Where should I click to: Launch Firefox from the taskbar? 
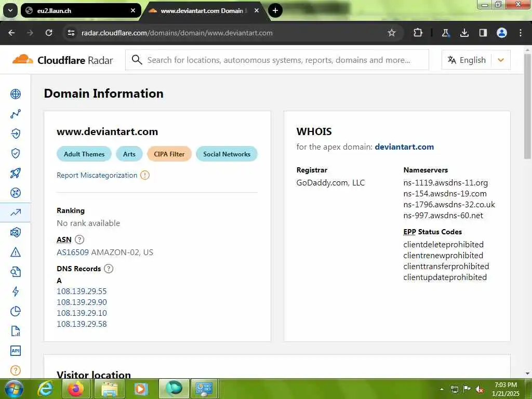pyautogui.click(x=76, y=389)
